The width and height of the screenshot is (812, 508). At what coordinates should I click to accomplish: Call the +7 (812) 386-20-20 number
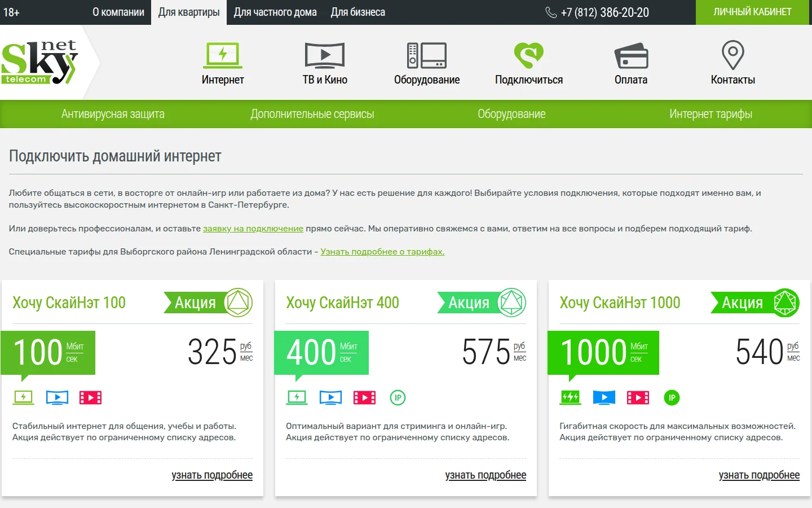point(604,12)
